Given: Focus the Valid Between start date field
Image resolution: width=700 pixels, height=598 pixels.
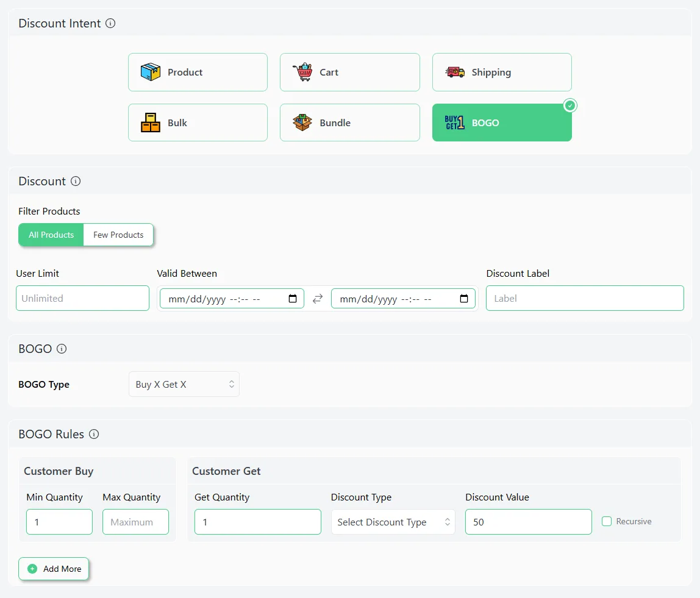Looking at the screenshot, I should click(x=232, y=299).
